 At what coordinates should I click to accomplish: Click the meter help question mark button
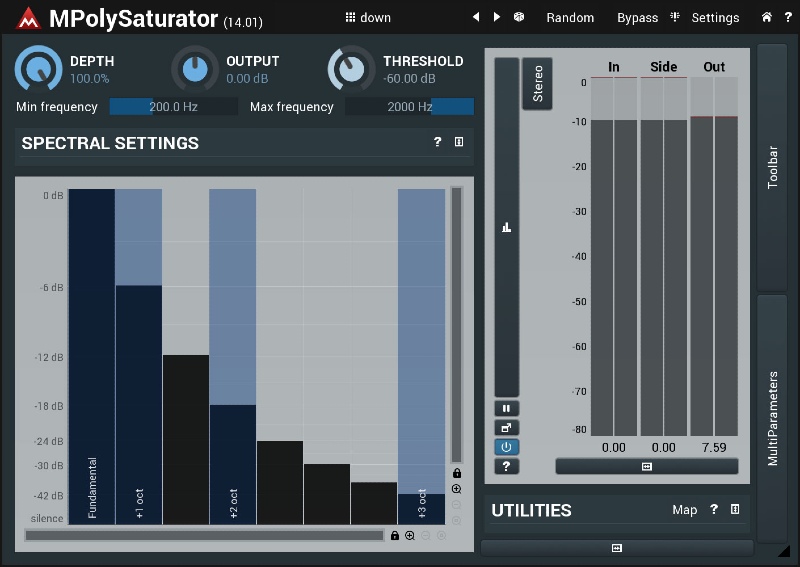pyautogui.click(x=506, y=466)
